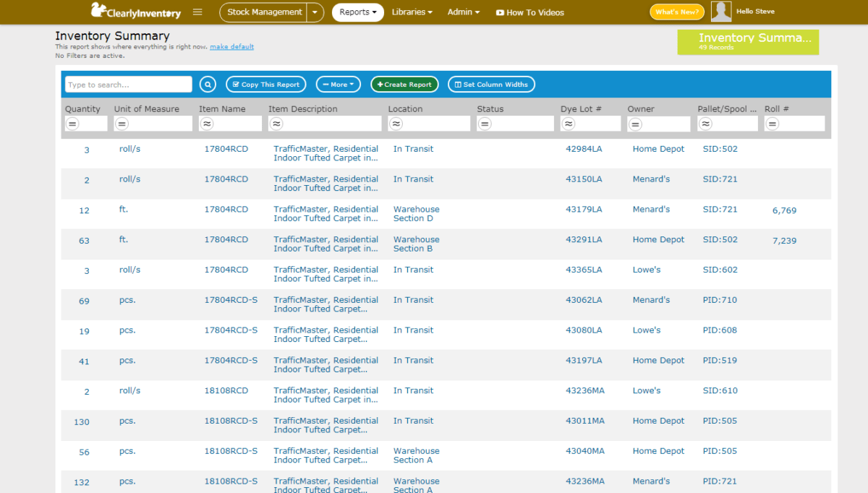Click Steve's profile picture icon
868x493 pixels.
pos(720,11)
